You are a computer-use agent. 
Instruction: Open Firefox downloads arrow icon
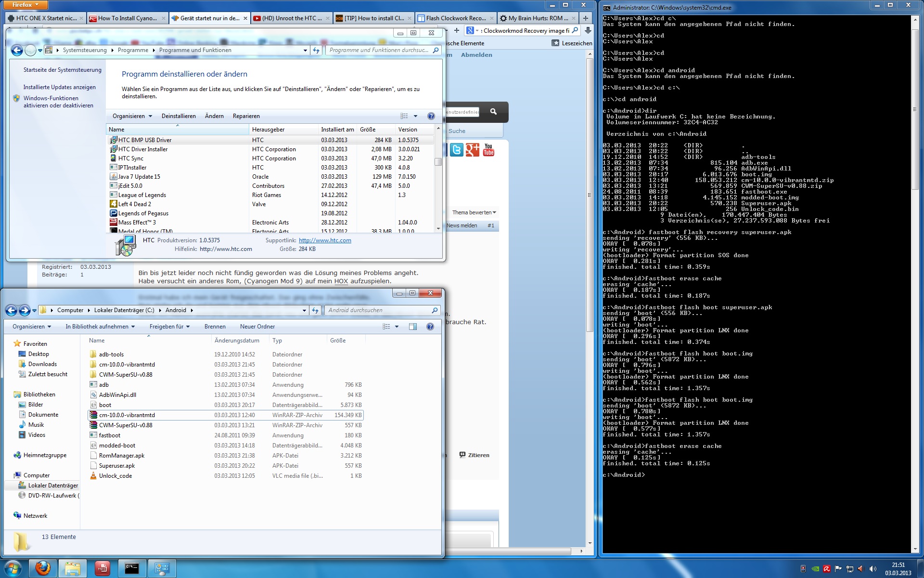pos(588,30)
